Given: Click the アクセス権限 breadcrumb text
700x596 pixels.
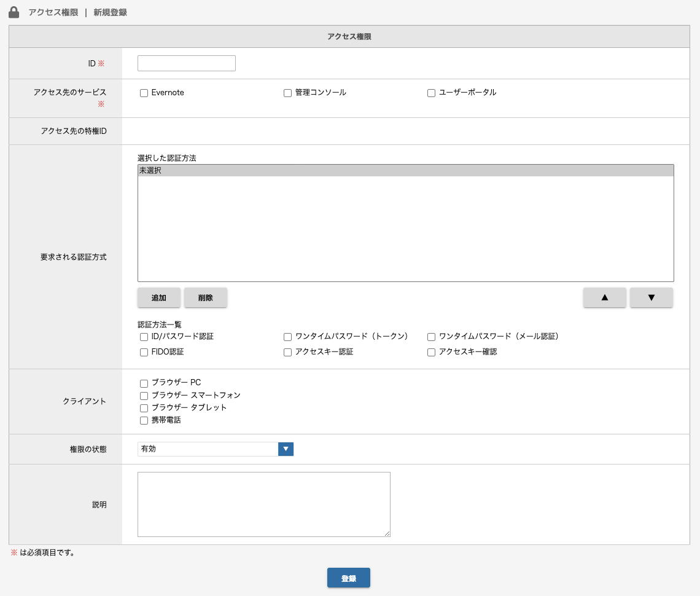Looking at the screenshot, I should tap(53, 12).
